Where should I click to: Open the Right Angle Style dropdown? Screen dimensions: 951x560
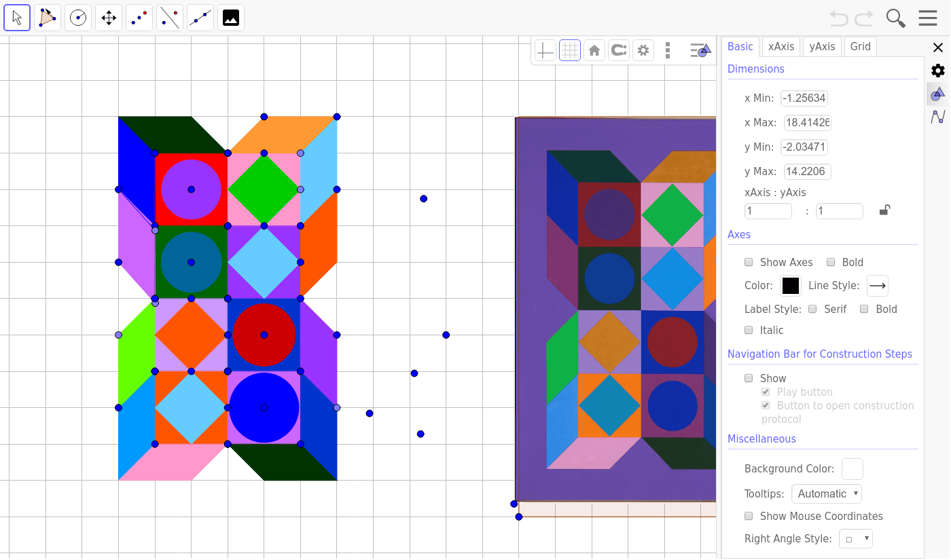point(856,539)
